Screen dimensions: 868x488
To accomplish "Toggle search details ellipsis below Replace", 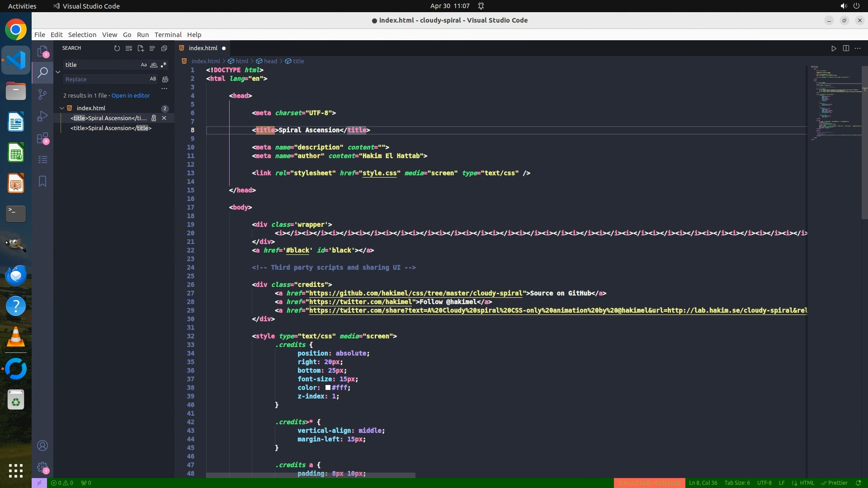I will pos(165,89).
